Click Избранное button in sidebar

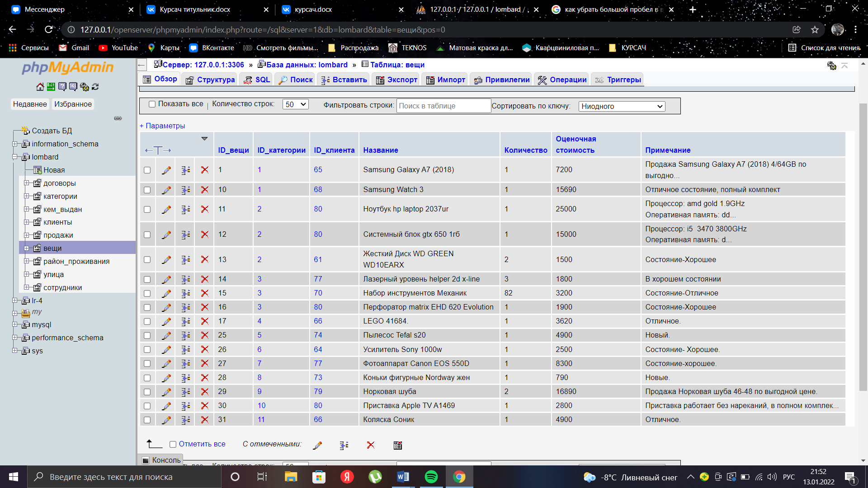73,104
